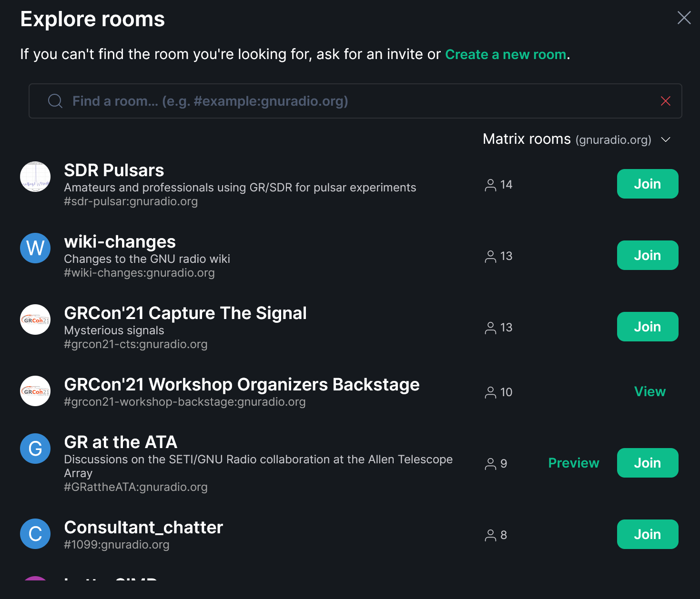The width and height of the screenshot is (700, 599).
Task: Expand the Matrix rooms server dropdown
Action: click(x=577, y=139)
